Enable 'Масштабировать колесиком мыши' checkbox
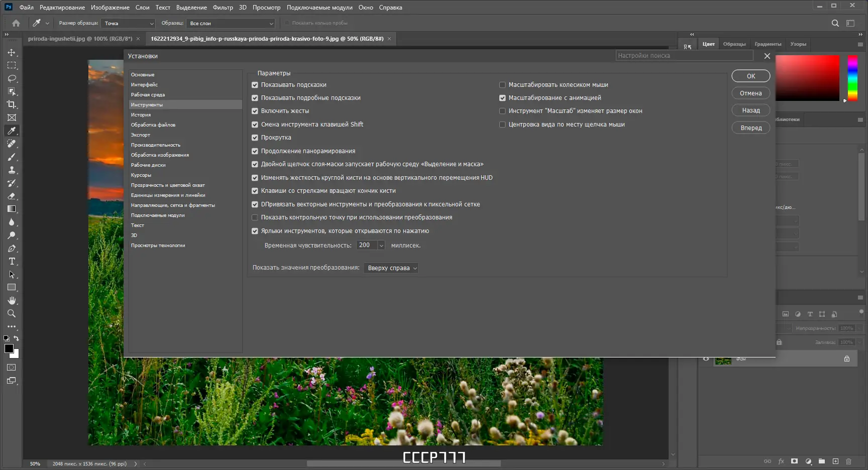The height and width of the screenshot is (470, 868). [x=502, y=85]
